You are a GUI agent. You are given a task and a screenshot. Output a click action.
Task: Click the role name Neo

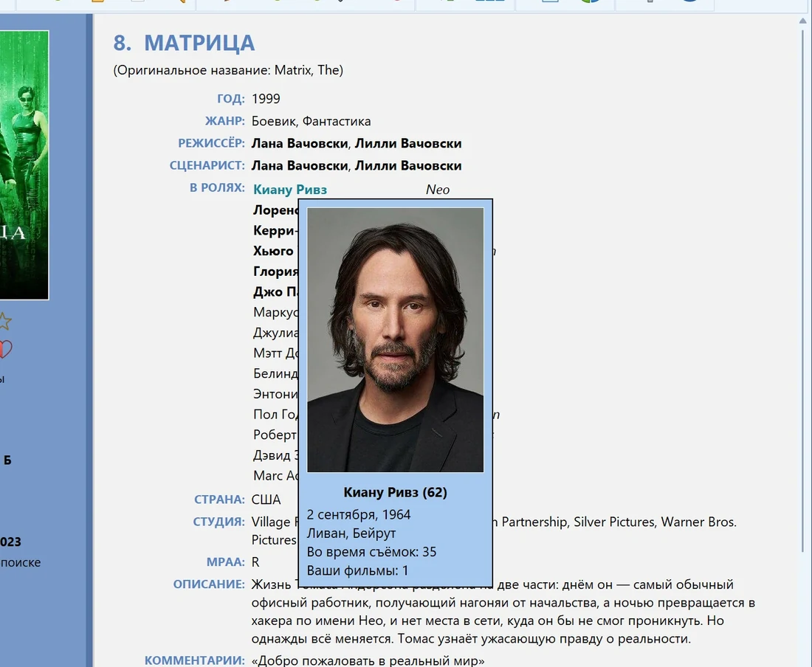pyautogui.click(x=438, y=190)
